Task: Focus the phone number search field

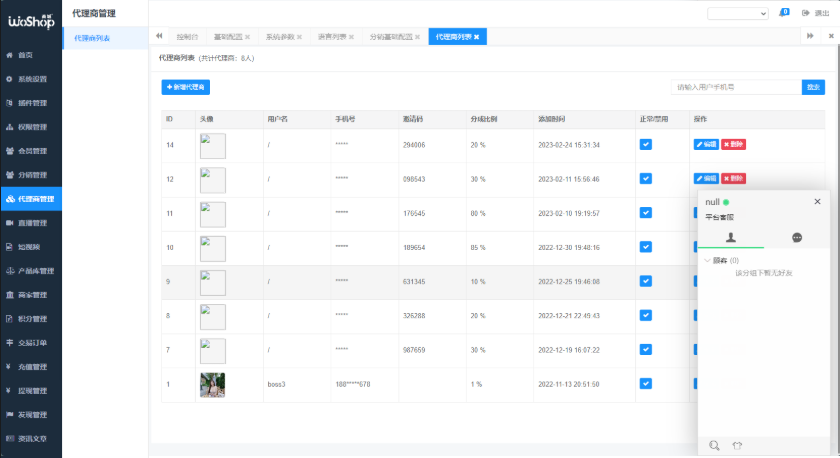Action: click(736, 87)
